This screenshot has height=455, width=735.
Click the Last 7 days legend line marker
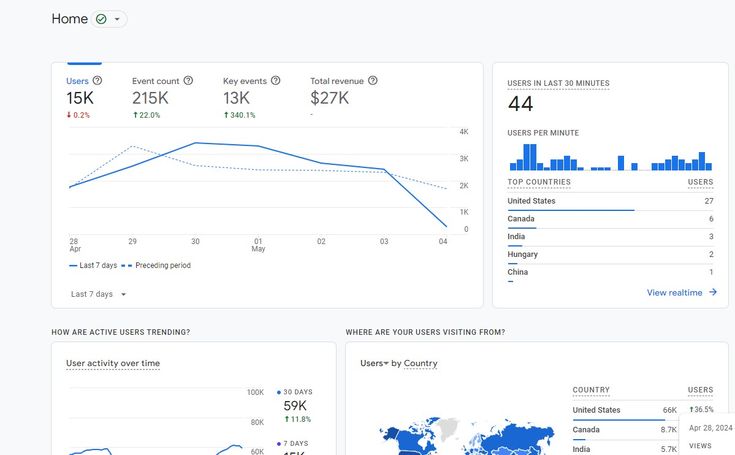pyautogui.click(x=74, y=266)
